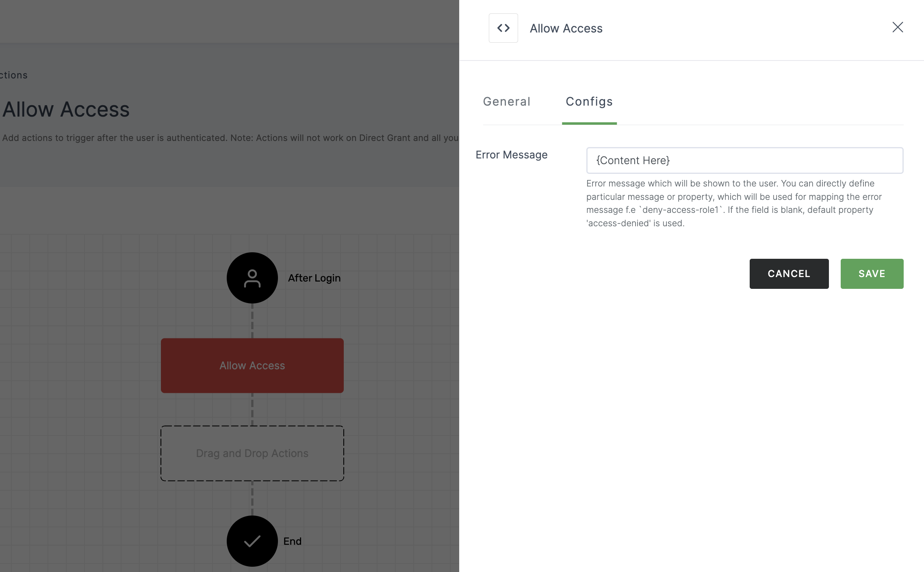Select the red Allow Access action block
The image size is (924, 572).
coord(252,366)
